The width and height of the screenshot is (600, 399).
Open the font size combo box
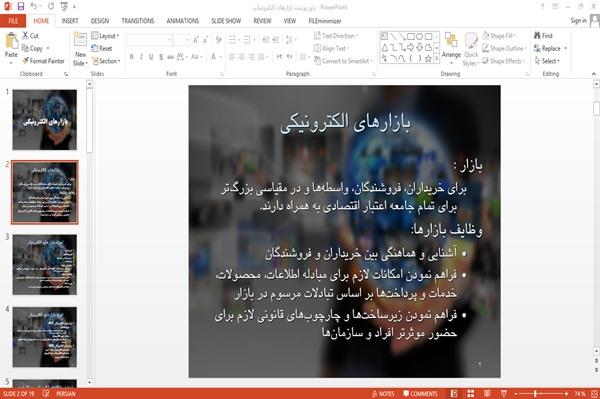coord(181,39)
